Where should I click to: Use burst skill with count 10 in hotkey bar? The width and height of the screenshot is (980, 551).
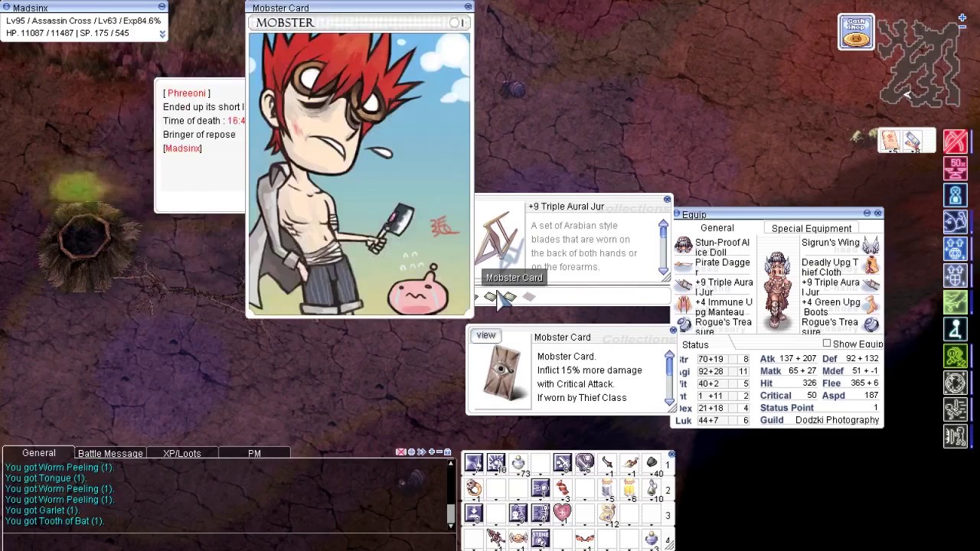[x=495, y=463]
